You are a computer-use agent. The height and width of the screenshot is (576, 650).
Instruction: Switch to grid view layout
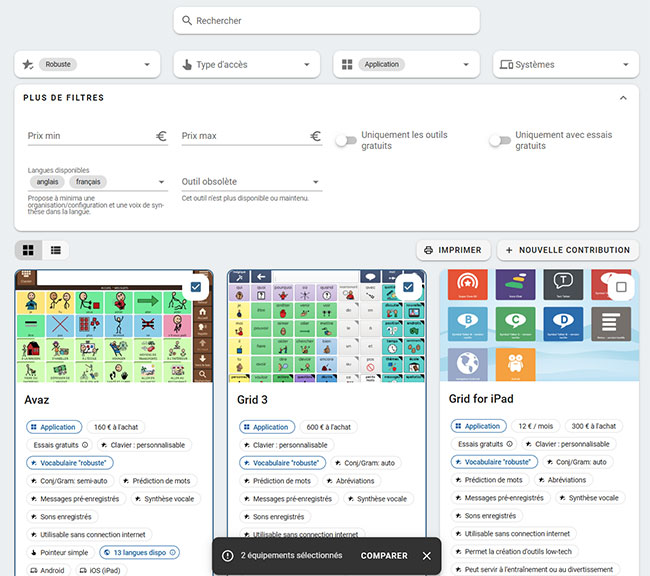point(29,249)
